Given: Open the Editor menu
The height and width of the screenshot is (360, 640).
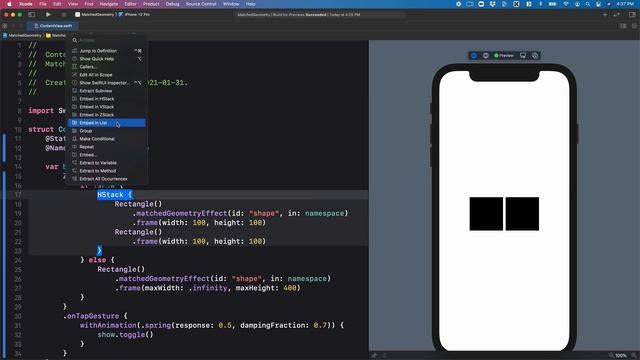Looking at the screenshot, I should point(131,4).
